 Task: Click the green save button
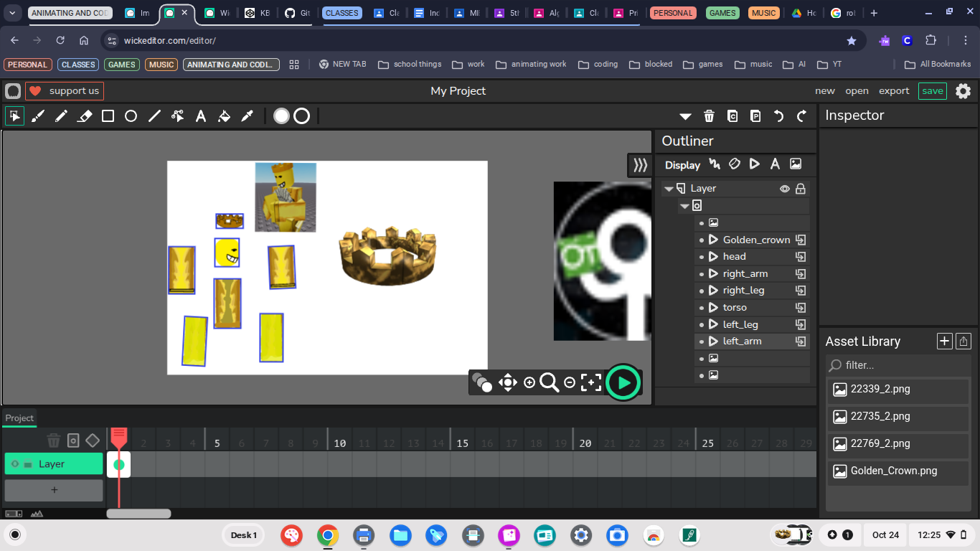click(932, 91)
